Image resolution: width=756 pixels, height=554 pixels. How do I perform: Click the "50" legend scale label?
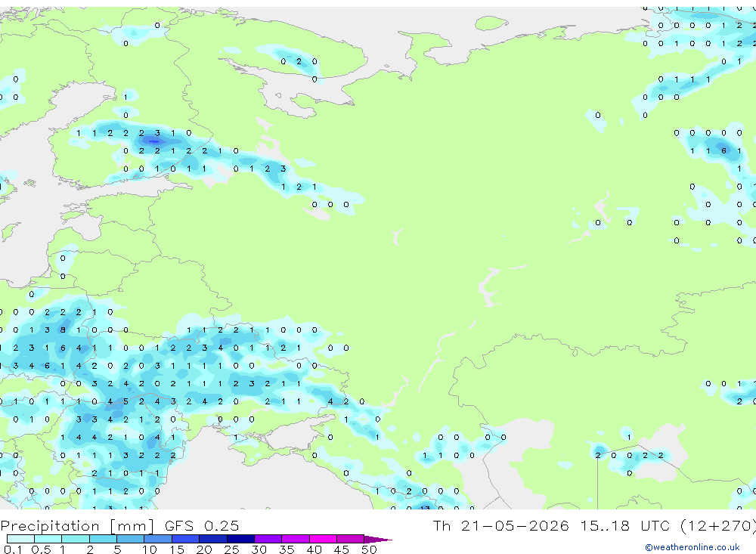(x=369, y=549)
